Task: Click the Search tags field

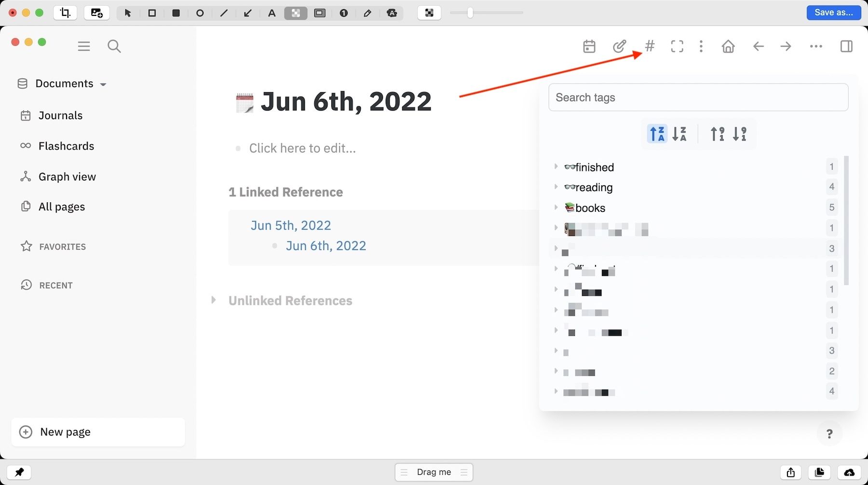Action: pyautogui.click(x=698, y=97)
